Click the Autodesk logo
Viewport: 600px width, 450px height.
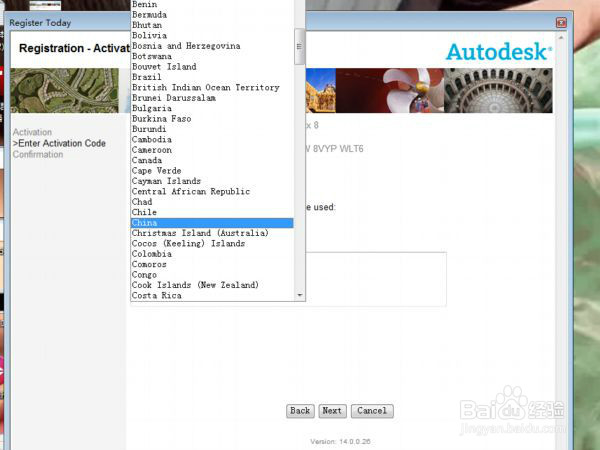coord(499,51)
